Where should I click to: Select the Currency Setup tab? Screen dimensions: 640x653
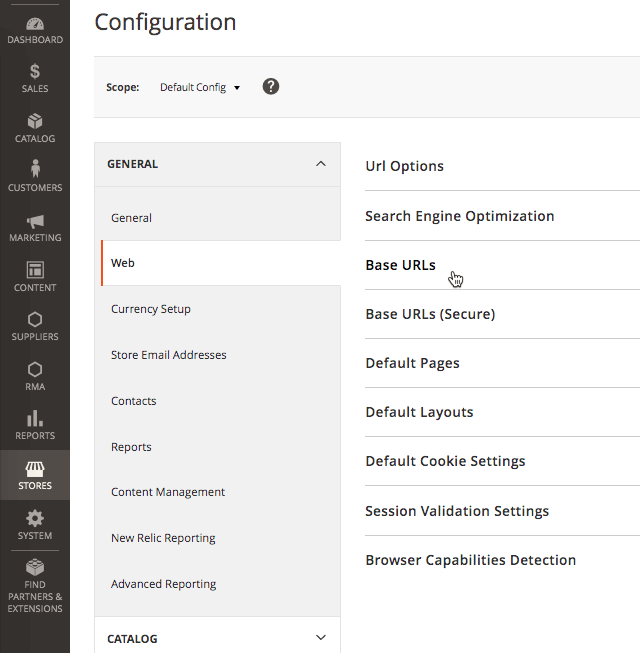(151, 309)
